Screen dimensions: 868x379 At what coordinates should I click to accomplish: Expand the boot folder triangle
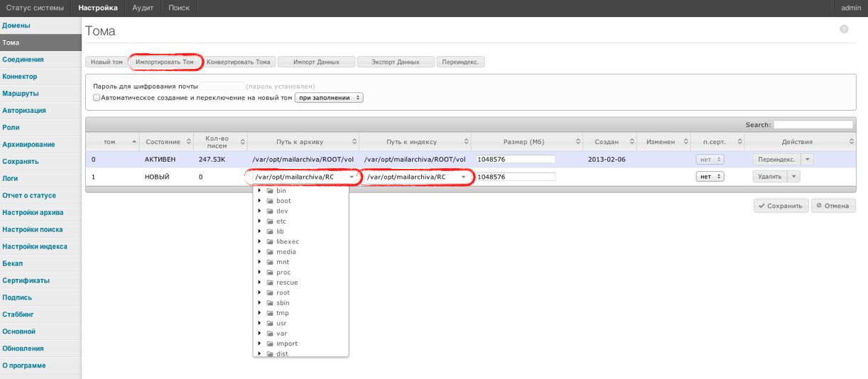[260, 201]
